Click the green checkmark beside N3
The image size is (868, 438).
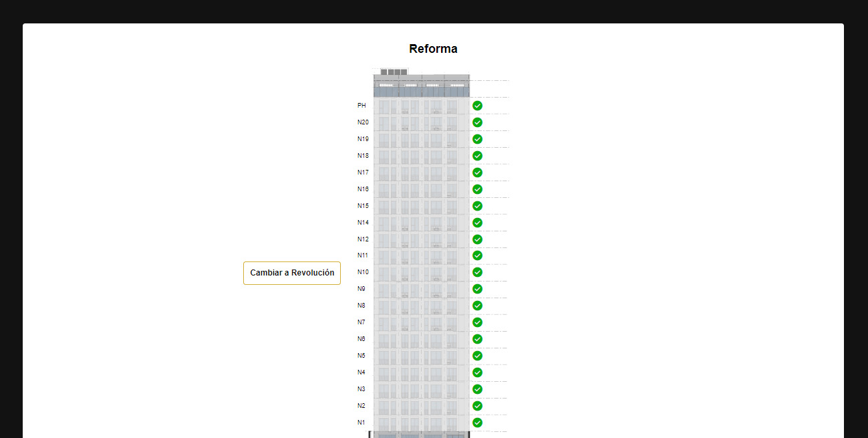point(477,389)
